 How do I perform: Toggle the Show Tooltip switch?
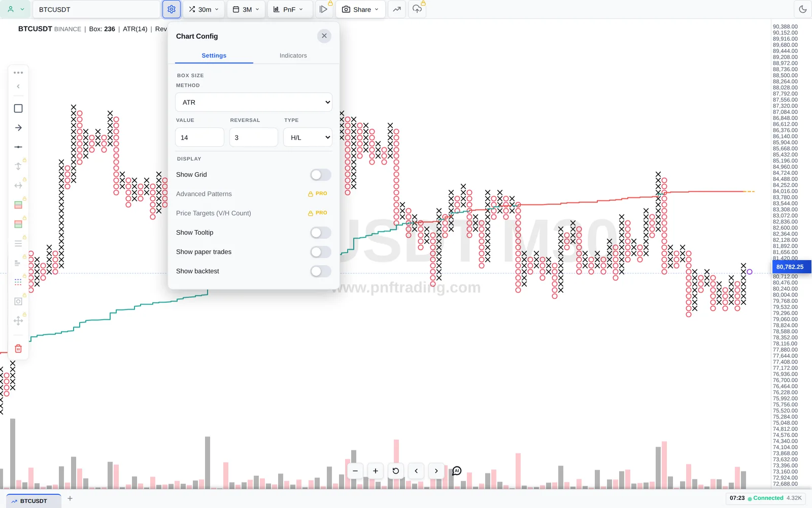tap(321, 233)
